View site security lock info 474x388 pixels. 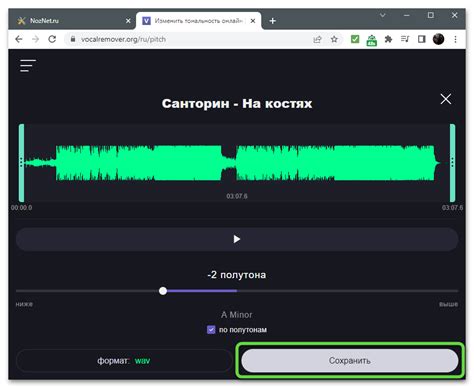(x=73, y=39)
